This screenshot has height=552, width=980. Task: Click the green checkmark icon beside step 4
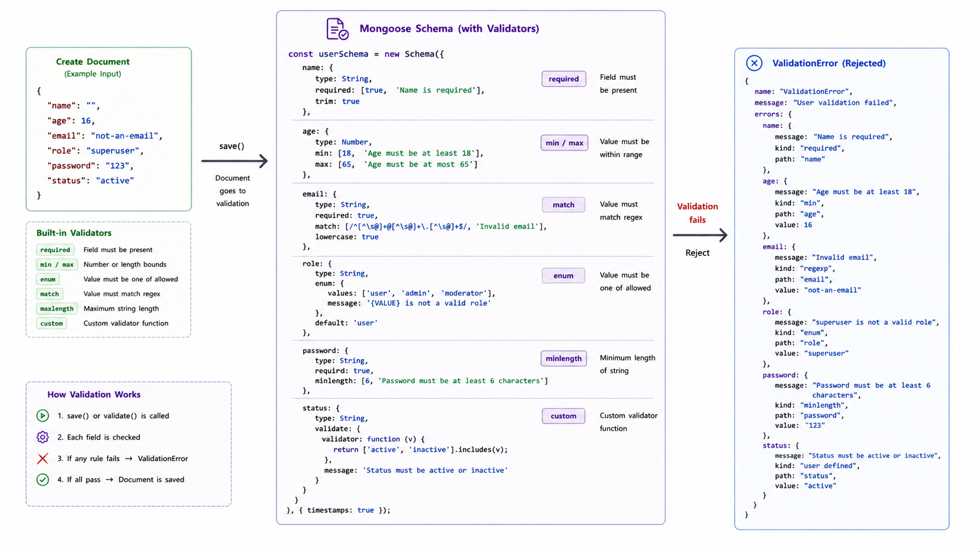[x=43, y=480]
